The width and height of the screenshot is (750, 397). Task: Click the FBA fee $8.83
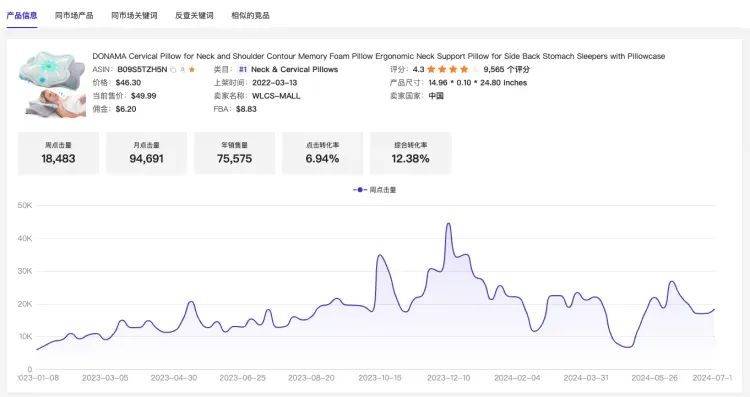[246, 109]
